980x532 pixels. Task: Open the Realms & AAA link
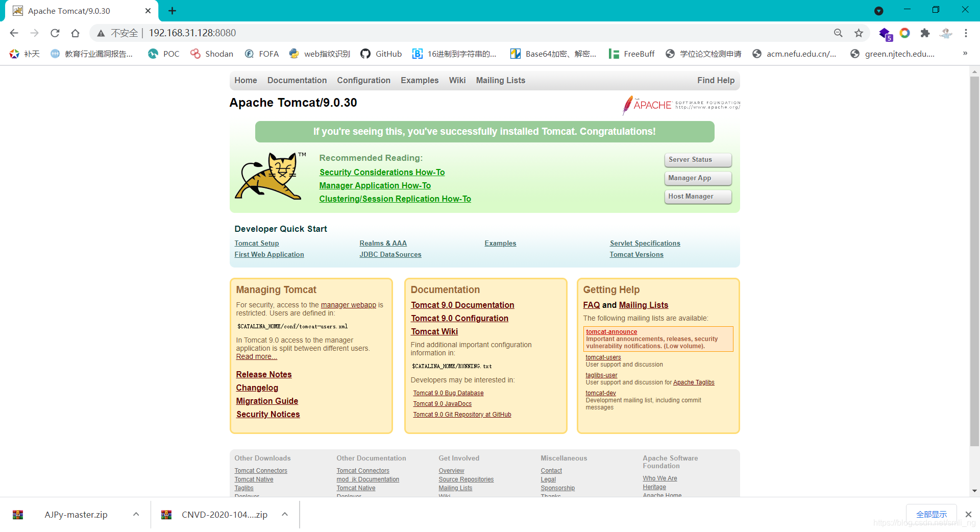tap(383, 244)
